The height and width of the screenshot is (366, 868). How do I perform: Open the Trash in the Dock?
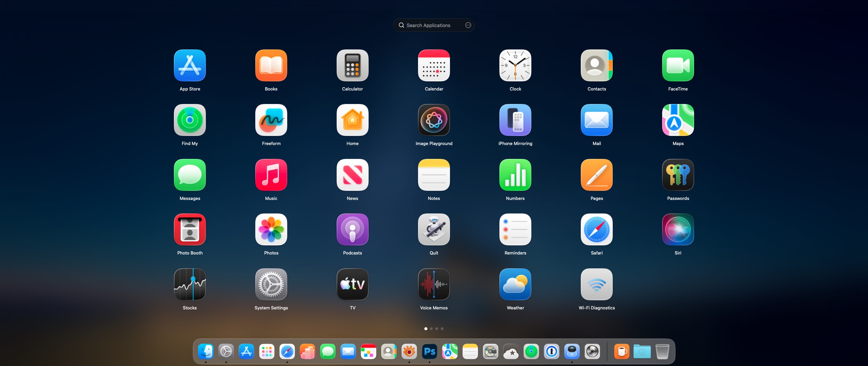662,352
